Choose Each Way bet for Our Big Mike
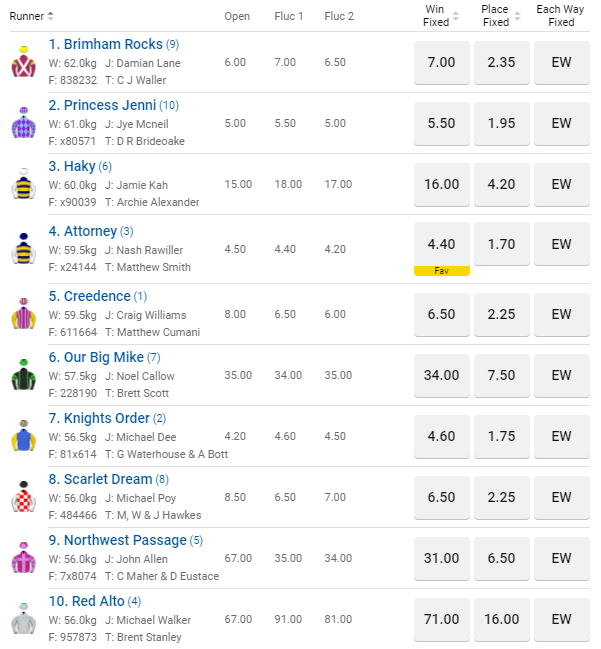 [561, 375]
